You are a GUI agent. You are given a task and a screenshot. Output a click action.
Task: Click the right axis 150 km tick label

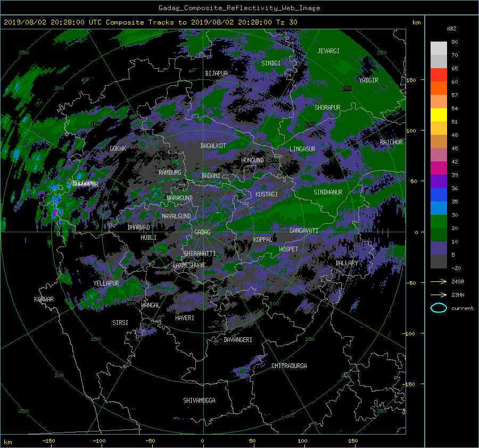coord(411,80)
